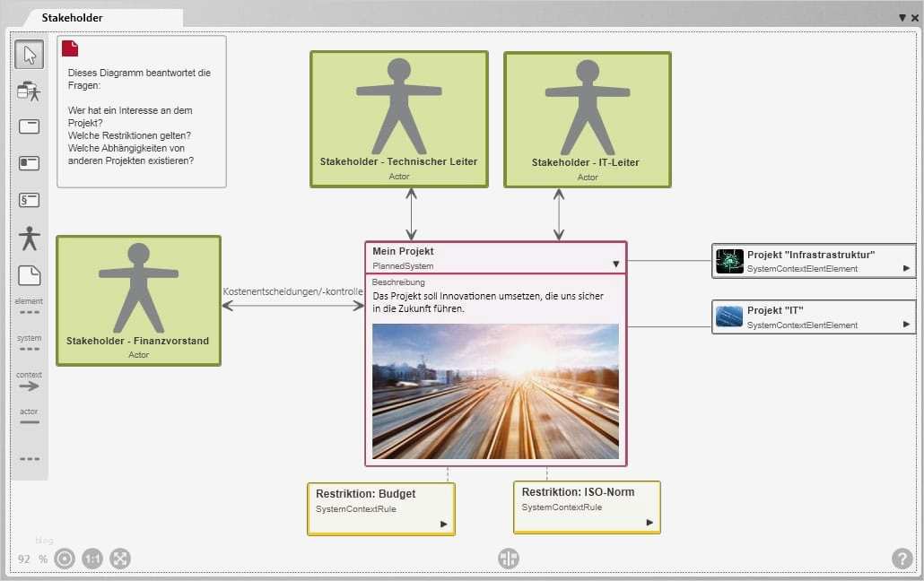Choose the 'actor' solid line connector tool
The width and height of the screenshot is (924, 581).
tap(29, 416)
